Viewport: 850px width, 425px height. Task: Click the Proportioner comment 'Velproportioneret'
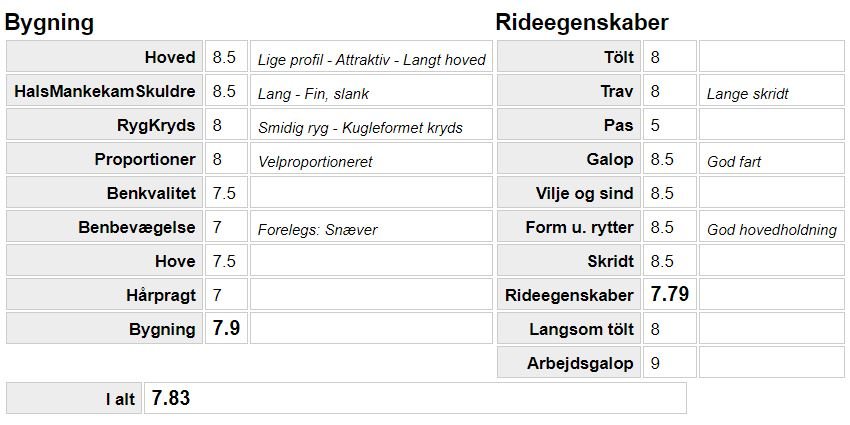click(x=315, y=161)
